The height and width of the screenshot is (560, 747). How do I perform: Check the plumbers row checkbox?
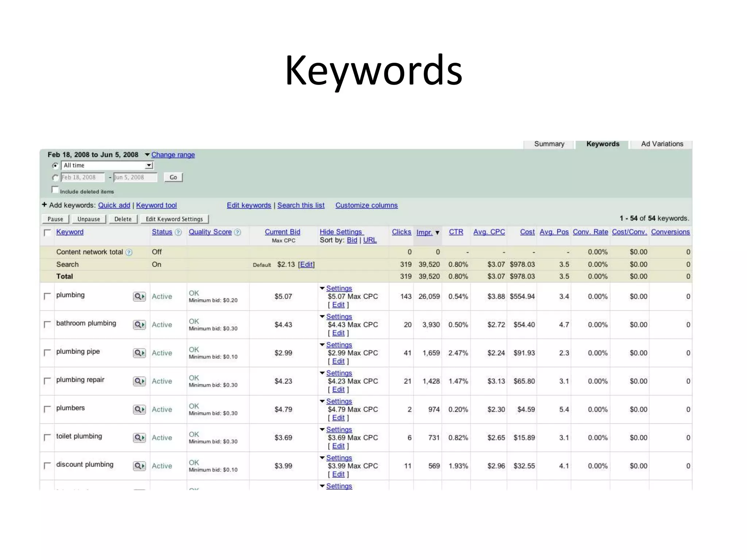click(x=47, y=409)
